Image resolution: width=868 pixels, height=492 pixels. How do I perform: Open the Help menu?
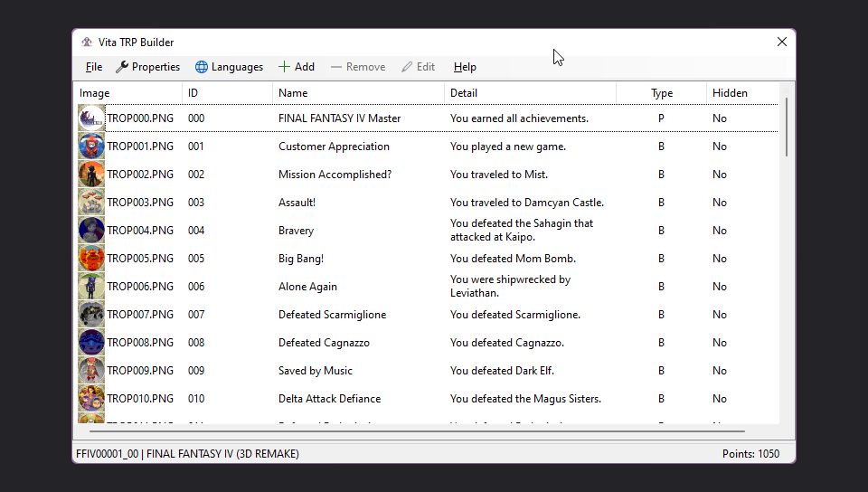pos(465,67)
